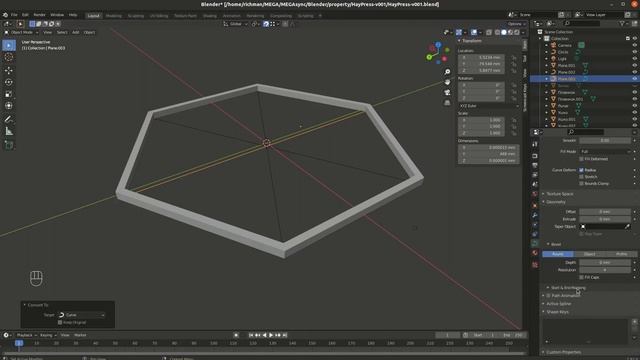Click the Extrude value slider field
Image resolution: width=640 pixels, height=360 pixels.
click(605, 219)
